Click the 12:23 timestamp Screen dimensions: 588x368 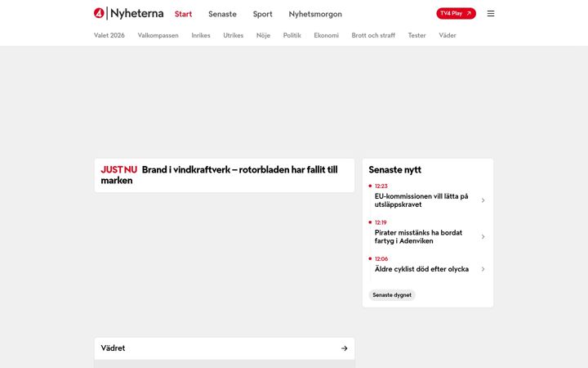pyautogui.click(x=381, y=186)
